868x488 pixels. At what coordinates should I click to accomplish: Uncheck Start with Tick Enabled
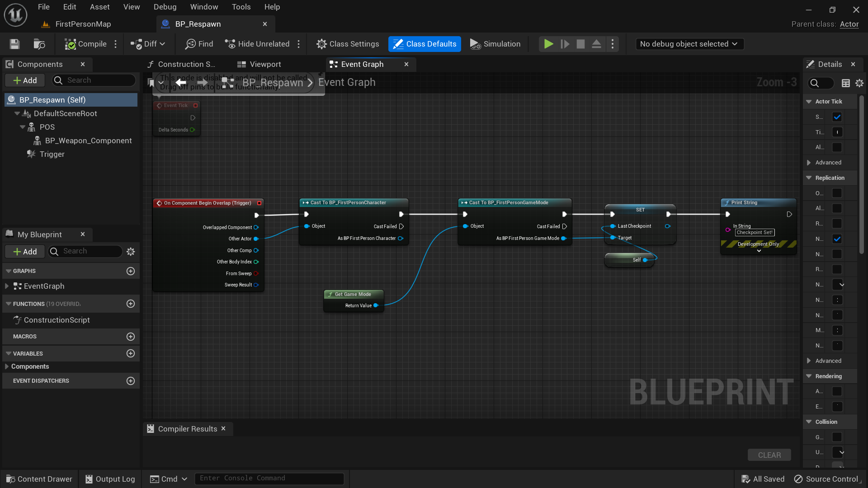[838, 117]
